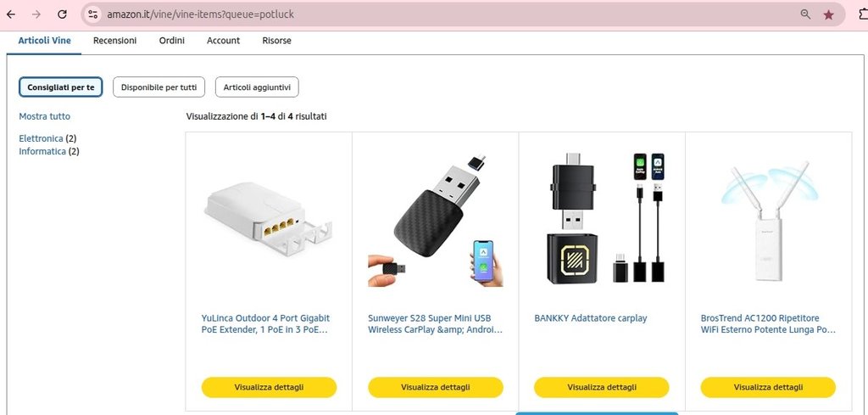Viewport: 868px width, 415px height.
Task: Click the BrosTrend WiFi repeater thumbnail
Action: point(768,222)
